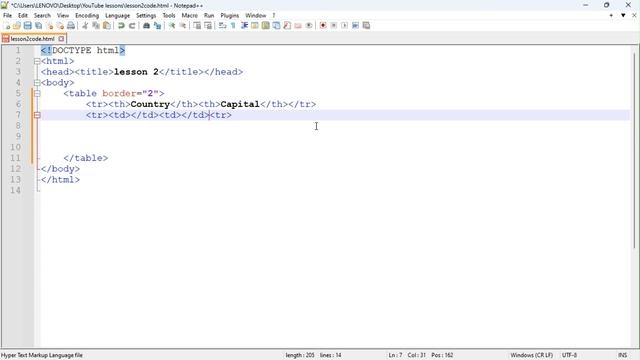Click the Replace toolbar icon
The height and width of the screenshot is (360, 640).
coord(157,26)
